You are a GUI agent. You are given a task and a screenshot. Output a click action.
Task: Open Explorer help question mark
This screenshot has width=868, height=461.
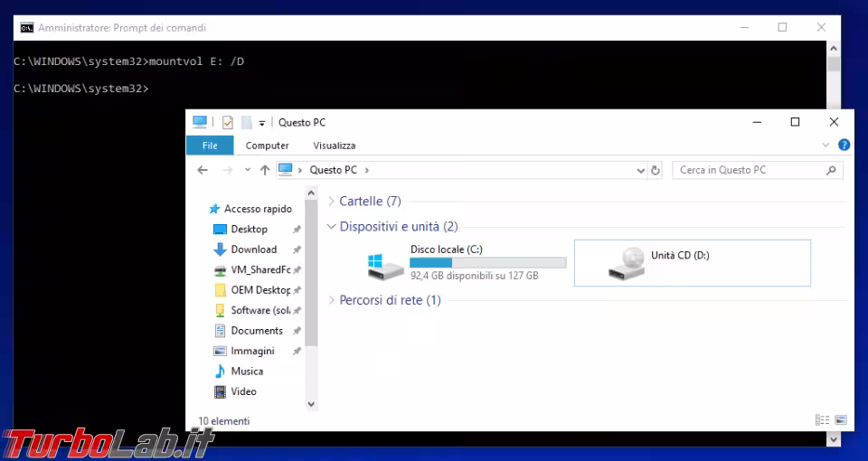click(844, 145)
